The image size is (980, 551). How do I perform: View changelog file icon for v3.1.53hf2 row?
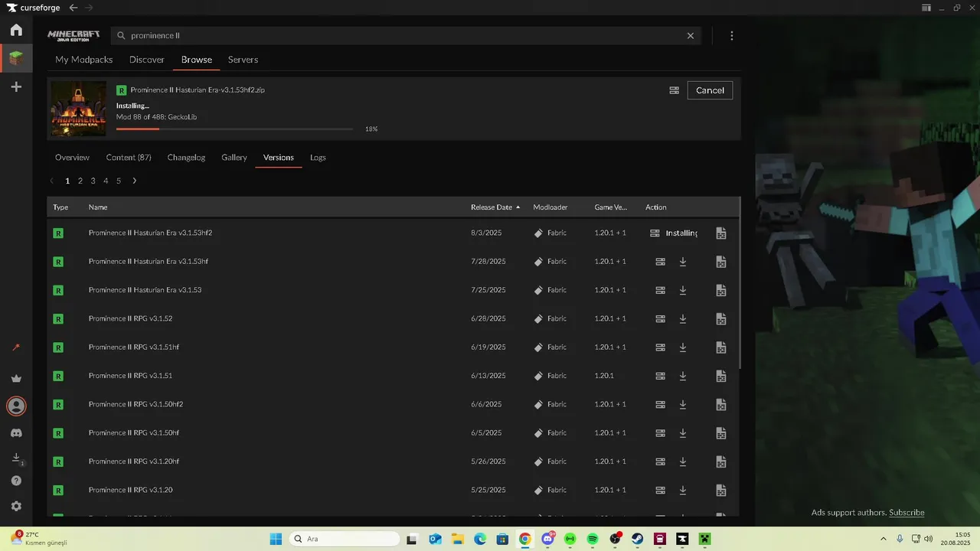point(720,233)
